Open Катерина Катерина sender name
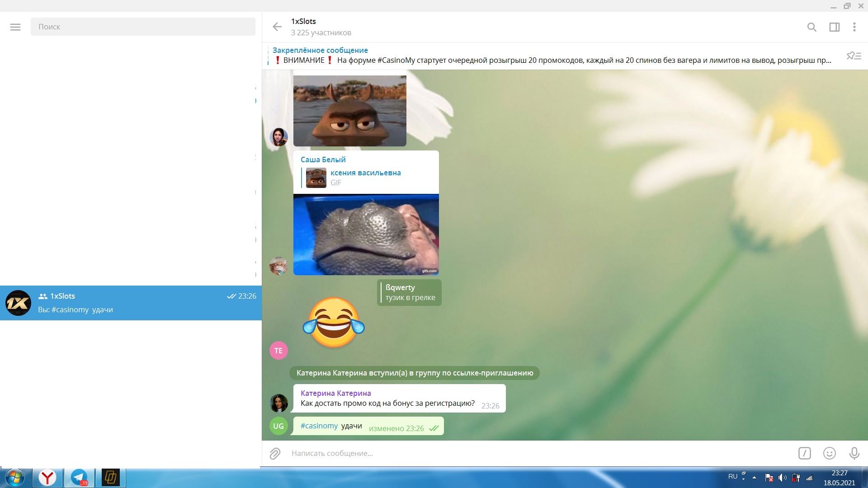868x488 pixels. [x=335, y=393]
